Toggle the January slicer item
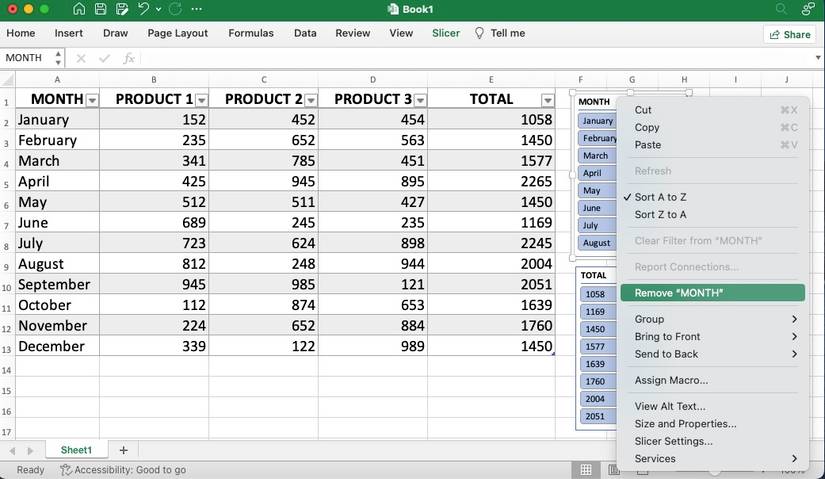This screenshot has width=825, height=479. pos(598,121)
